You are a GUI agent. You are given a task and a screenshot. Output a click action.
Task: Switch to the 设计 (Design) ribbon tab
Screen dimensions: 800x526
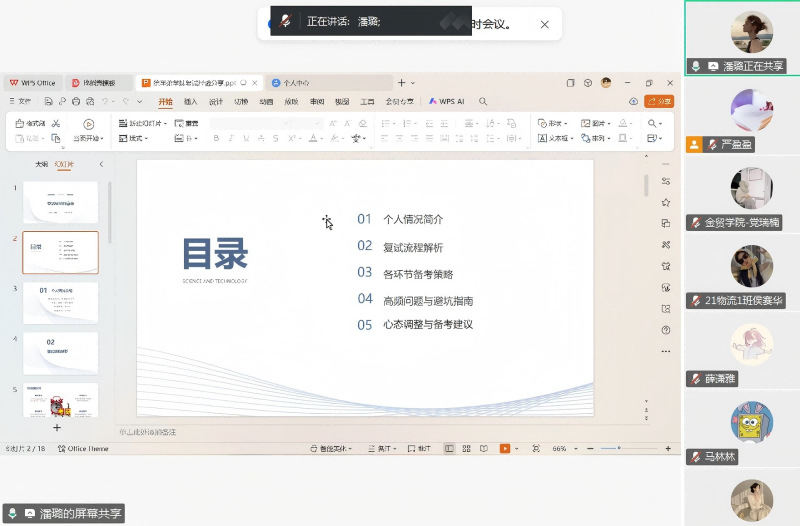click(x=216, y=101)
